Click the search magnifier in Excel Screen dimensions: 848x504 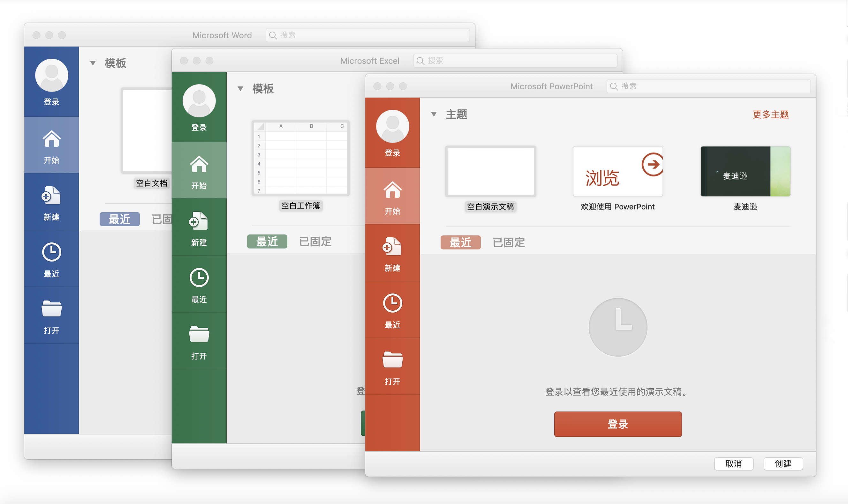coord(420,61)
